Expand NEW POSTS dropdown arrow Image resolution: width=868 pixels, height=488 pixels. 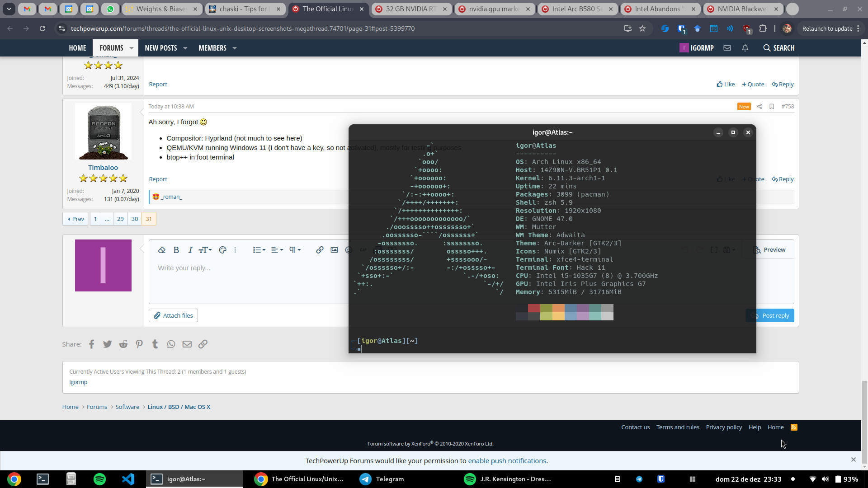(x=185, y=48)
